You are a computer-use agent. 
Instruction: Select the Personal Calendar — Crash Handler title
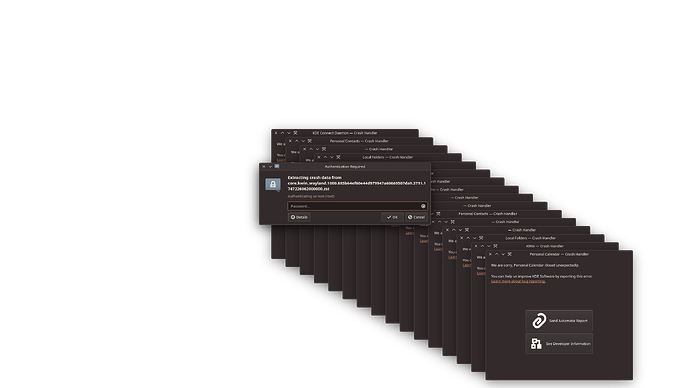click(x=559, y=254)
